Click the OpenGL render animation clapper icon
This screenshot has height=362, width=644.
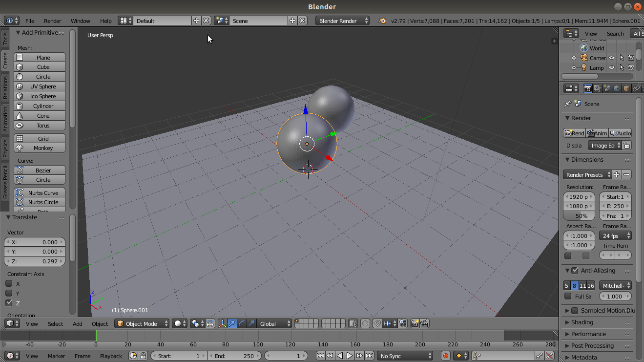424,323
